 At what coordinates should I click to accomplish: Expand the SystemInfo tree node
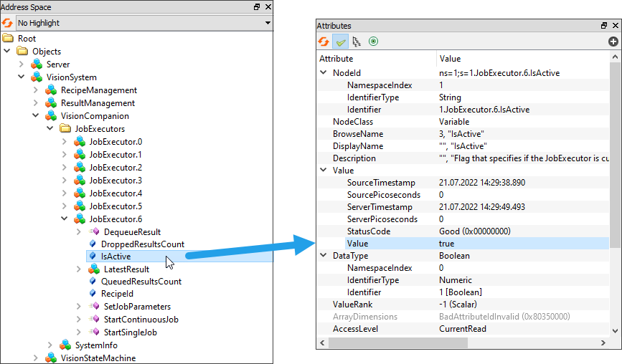click(x=50, y=345)
